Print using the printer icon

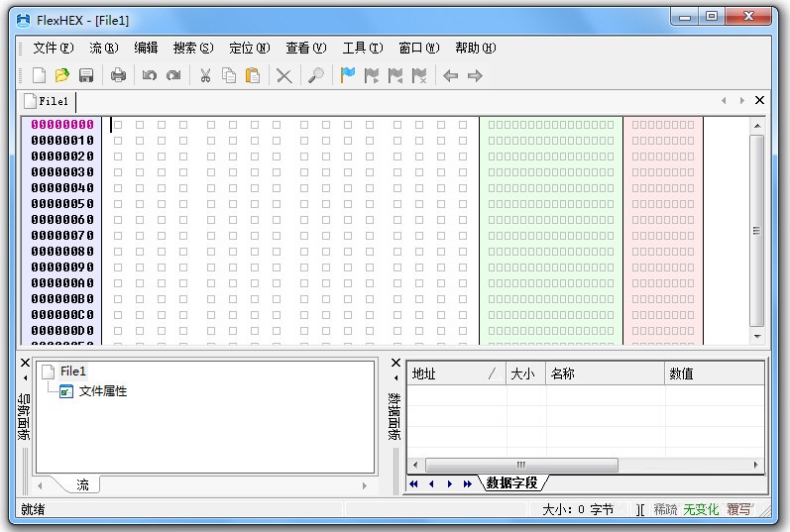click(118, 75)
